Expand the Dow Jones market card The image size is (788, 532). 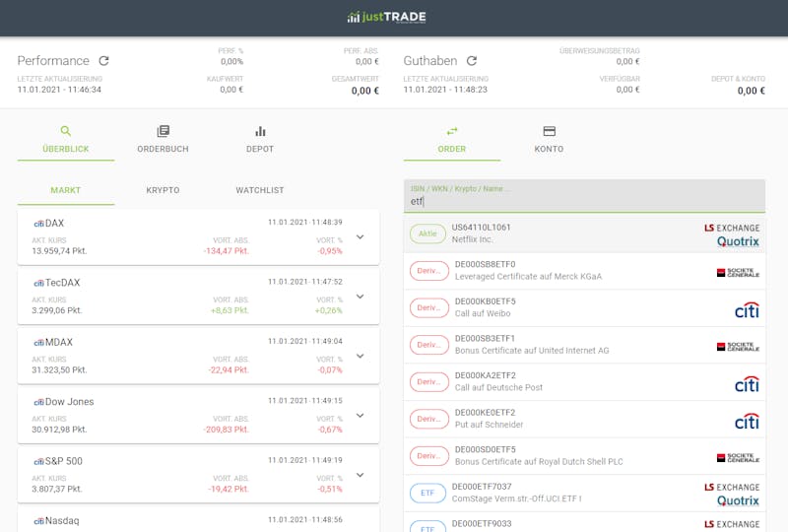[x=360, y=416]
